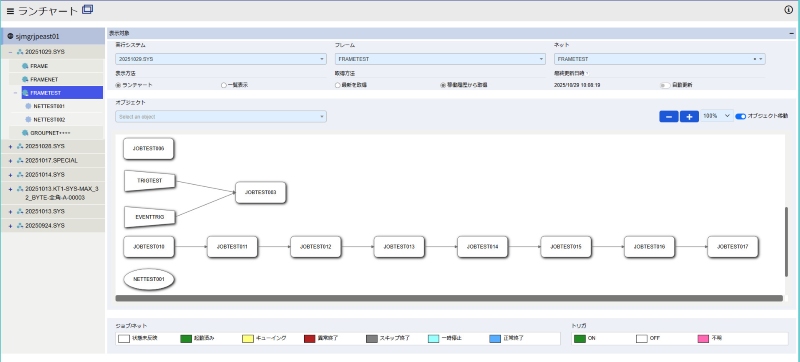Viewport: 800px width, 362px height.
Task: Click the red 異常終了 legend swatch
Action: coord(309,339)
